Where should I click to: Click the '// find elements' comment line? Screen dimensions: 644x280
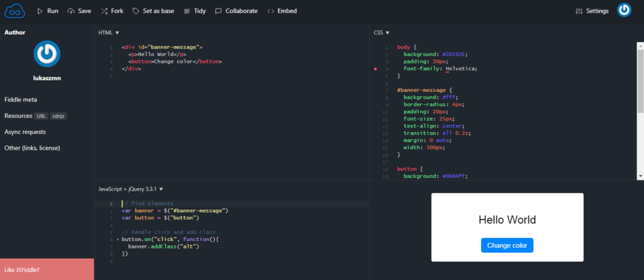pyautogui.click(x=148, y=203)
